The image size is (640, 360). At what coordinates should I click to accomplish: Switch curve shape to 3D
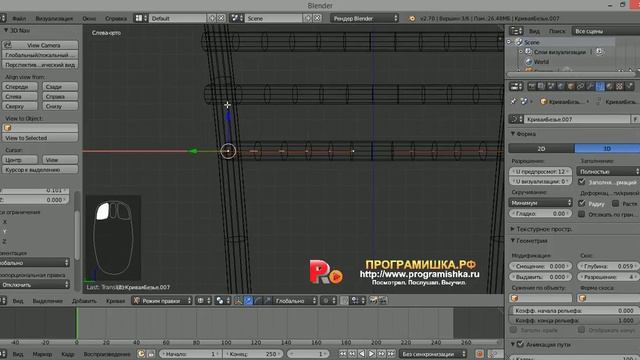tap(607, 149)
